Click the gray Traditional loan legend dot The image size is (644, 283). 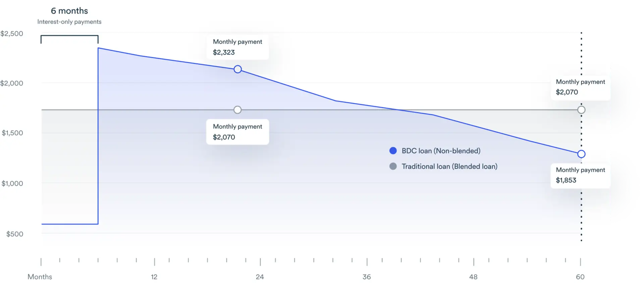393,166
